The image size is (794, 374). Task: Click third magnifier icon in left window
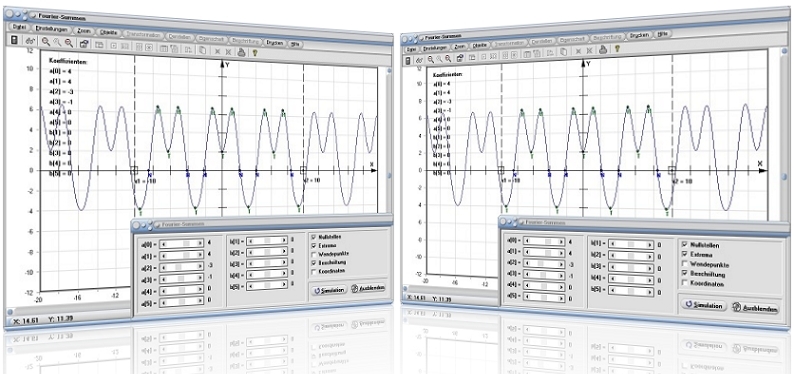[x=68, y=44]
